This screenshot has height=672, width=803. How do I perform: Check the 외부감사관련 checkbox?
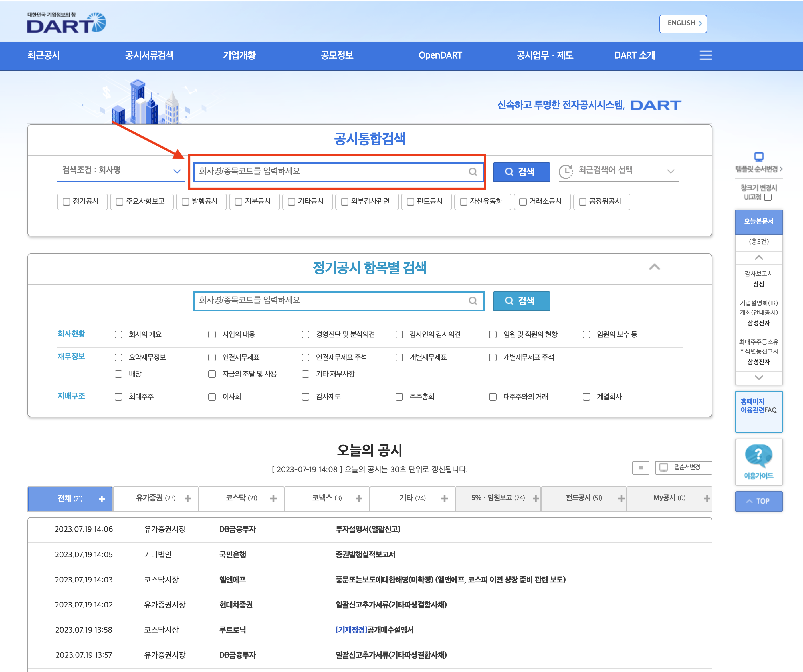pyautogui.click(x=344, y=202)
